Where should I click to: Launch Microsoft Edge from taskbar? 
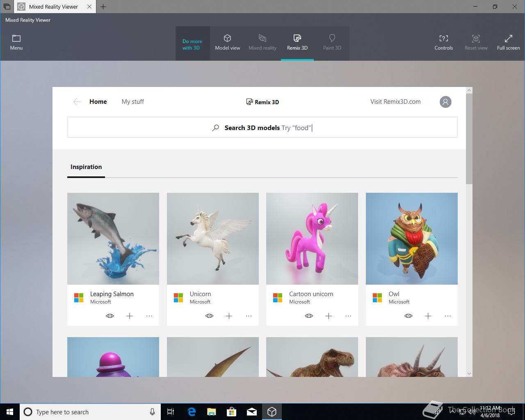click(192, 412)
